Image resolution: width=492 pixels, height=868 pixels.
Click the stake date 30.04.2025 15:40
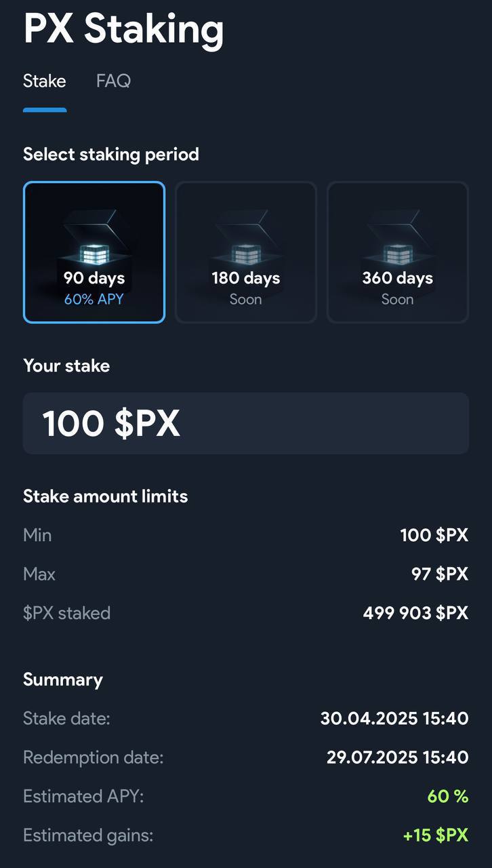click(x=394, y=718)
